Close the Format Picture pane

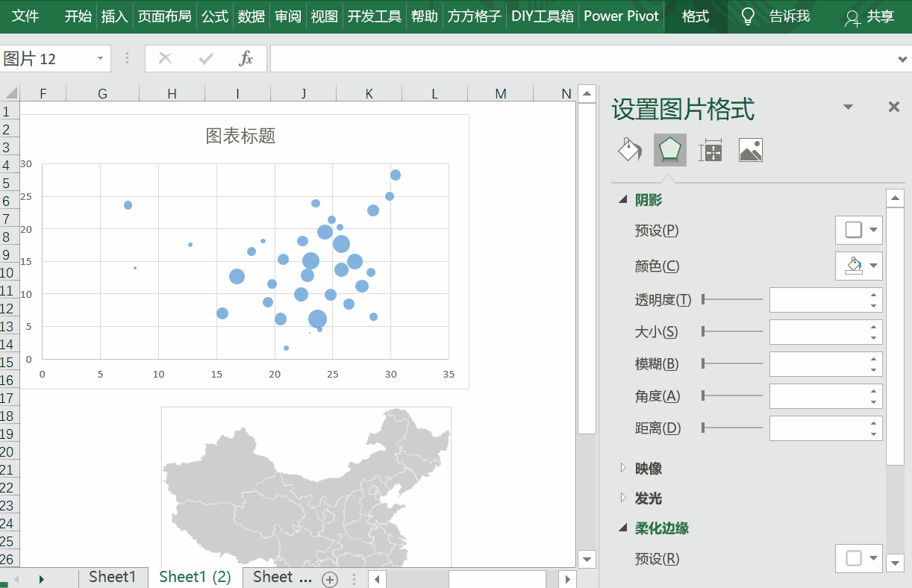(x=894, y=107)
